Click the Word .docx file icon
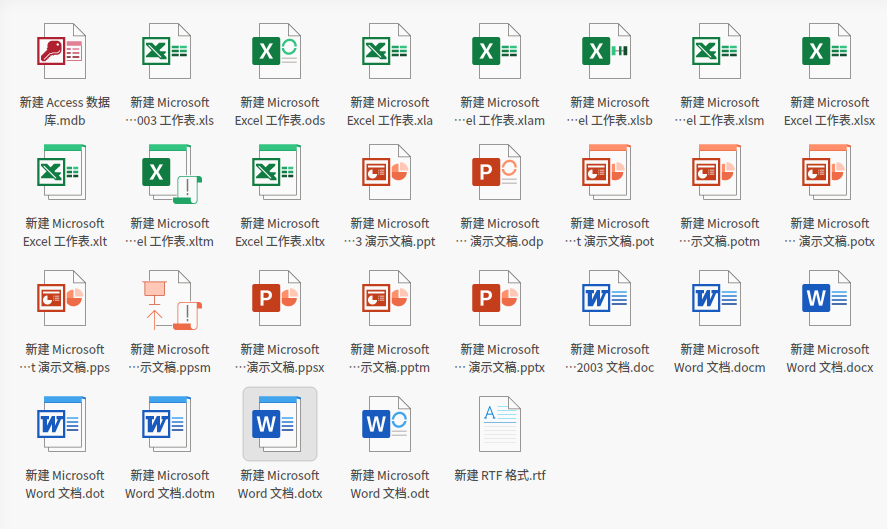 (x=826, y=298)
